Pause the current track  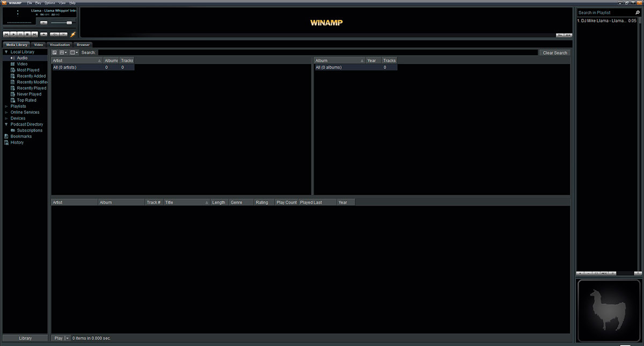click(x=20, y=34)
